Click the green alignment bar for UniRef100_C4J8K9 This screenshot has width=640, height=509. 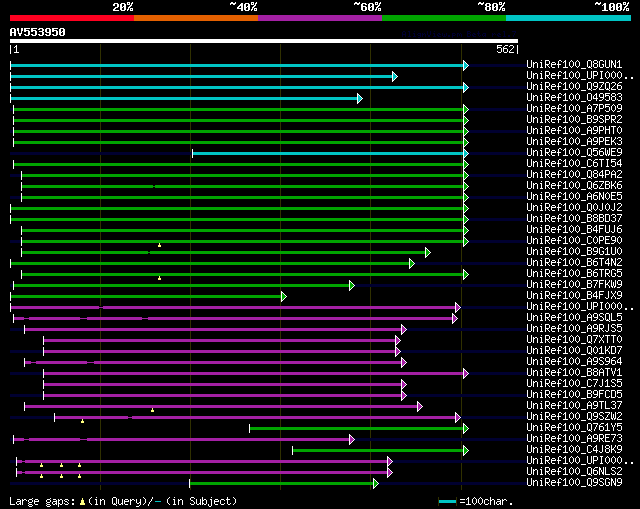[x=378, y=451]
